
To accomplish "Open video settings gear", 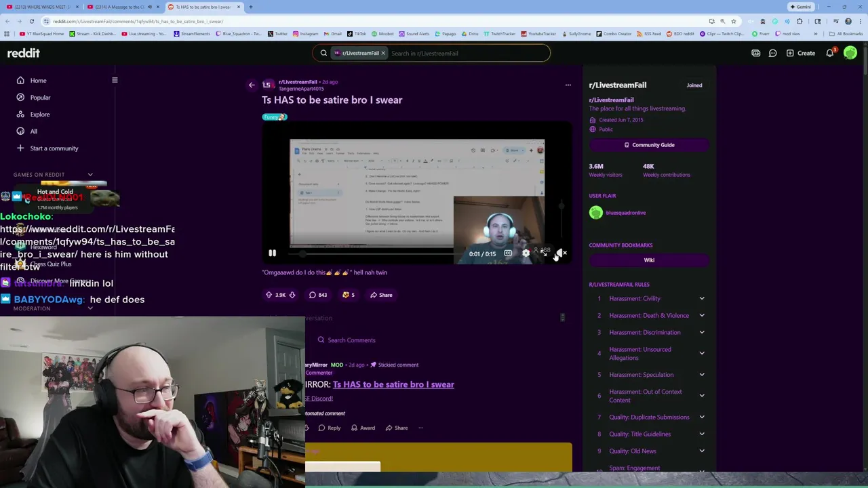I will point(526,253).
